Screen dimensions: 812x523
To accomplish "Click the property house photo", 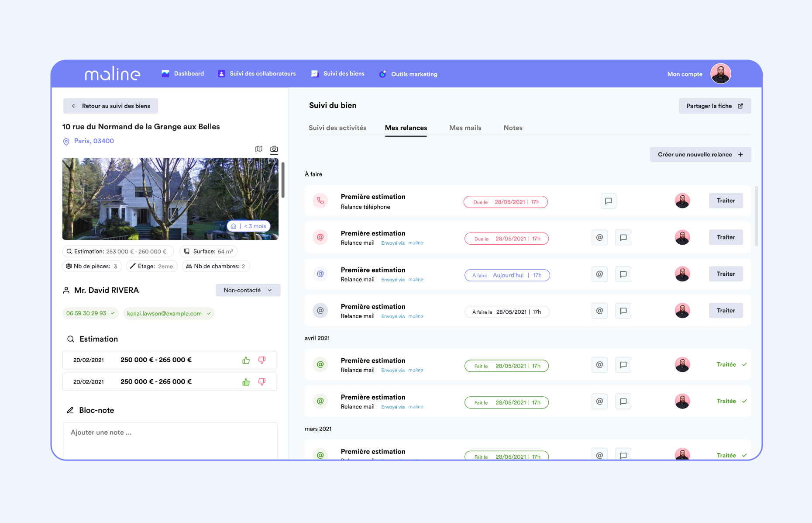I will [x=170, y=199].
